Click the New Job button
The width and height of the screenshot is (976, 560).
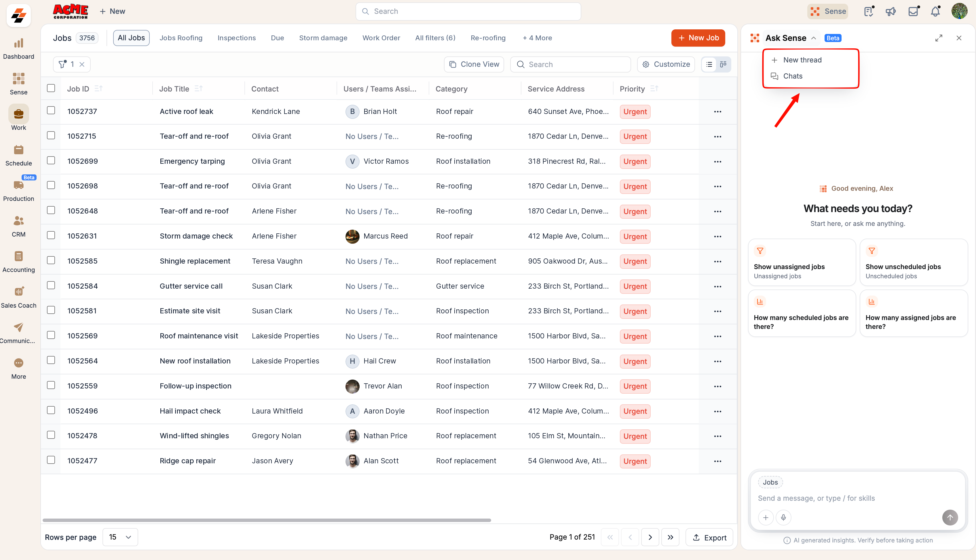tap(698, 38)
